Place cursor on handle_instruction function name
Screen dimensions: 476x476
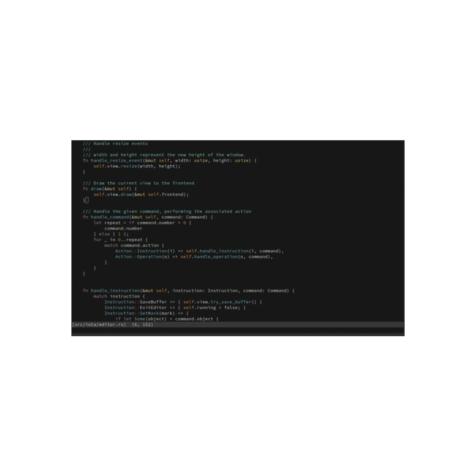click(115, 291)
